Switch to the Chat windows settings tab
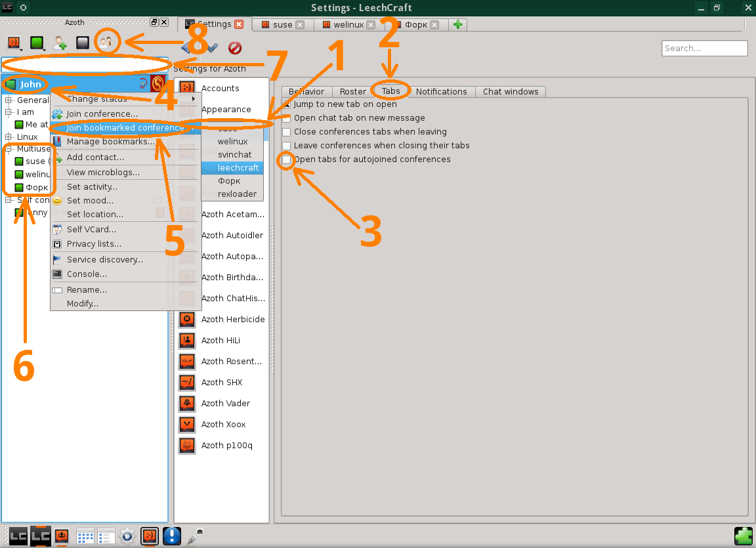The height and width of the screenshot is (548, 756). point(511,92)
